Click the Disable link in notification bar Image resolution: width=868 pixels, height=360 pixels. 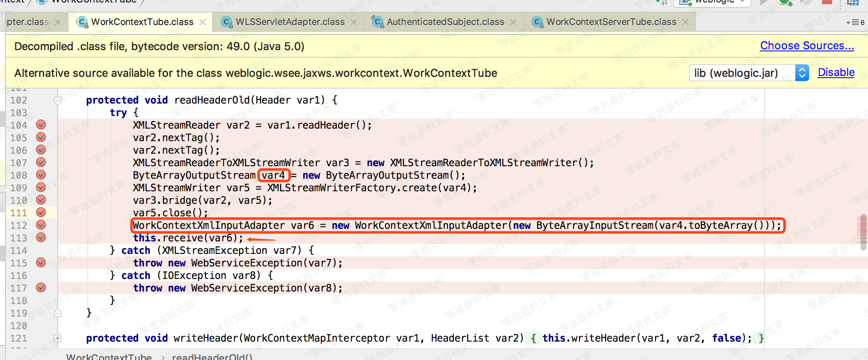(x=836, y=73)
